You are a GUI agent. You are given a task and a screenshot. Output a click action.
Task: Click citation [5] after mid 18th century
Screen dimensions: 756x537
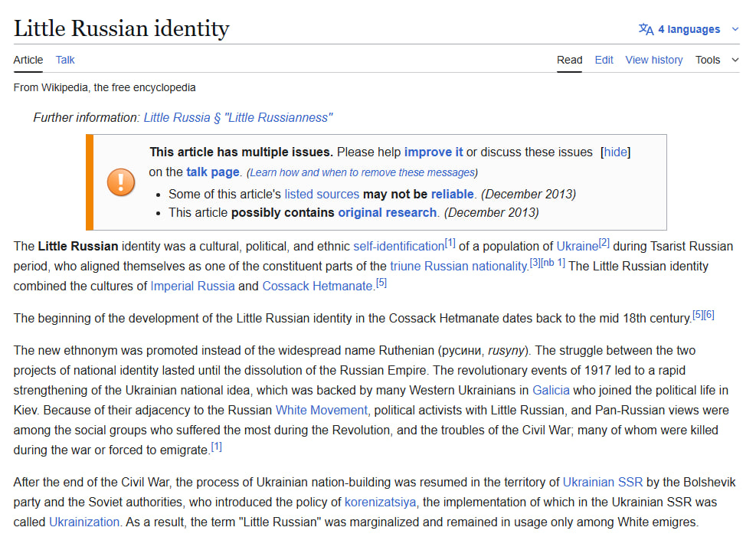point(698,315)
